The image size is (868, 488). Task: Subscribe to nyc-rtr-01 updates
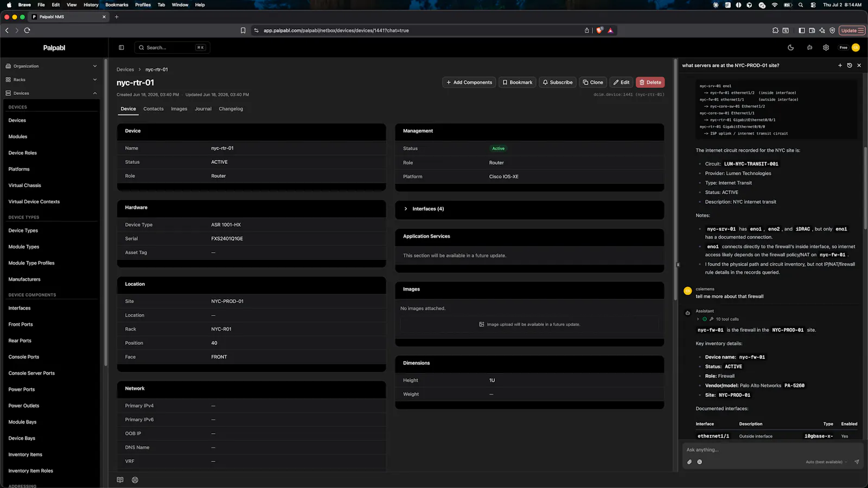click(x=558, y=82)
